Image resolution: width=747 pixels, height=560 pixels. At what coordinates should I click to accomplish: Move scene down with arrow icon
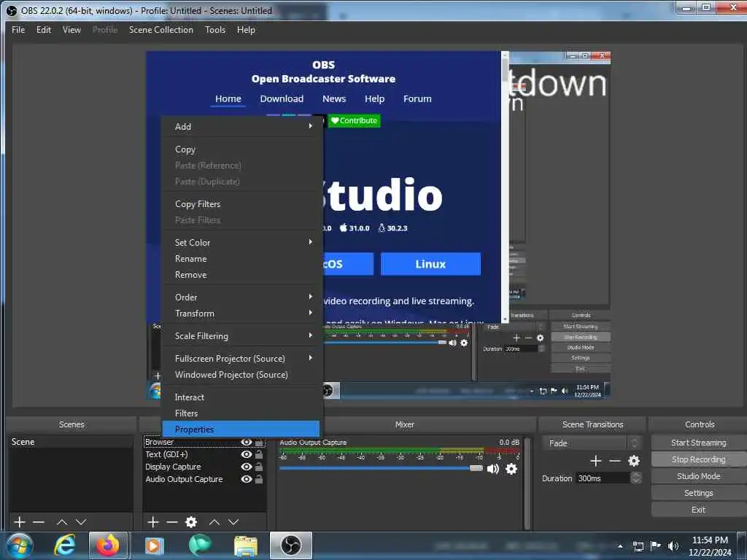(81, 522)
